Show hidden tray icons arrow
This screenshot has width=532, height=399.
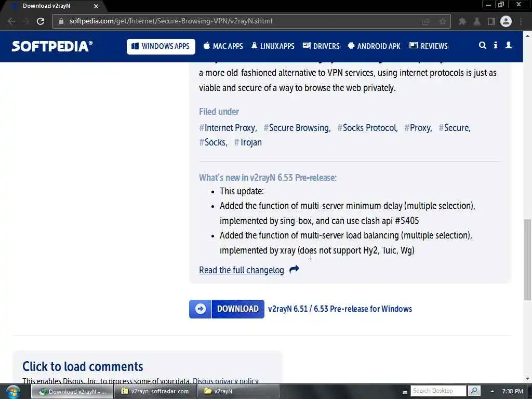coord(492,391)
